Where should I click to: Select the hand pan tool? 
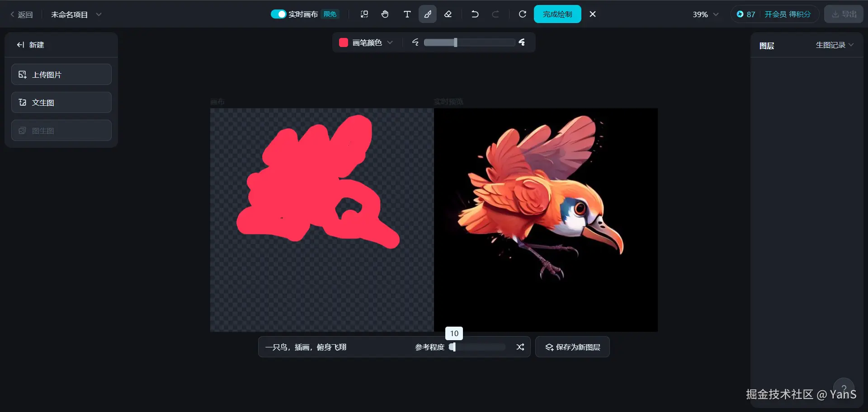click(385, 14)
